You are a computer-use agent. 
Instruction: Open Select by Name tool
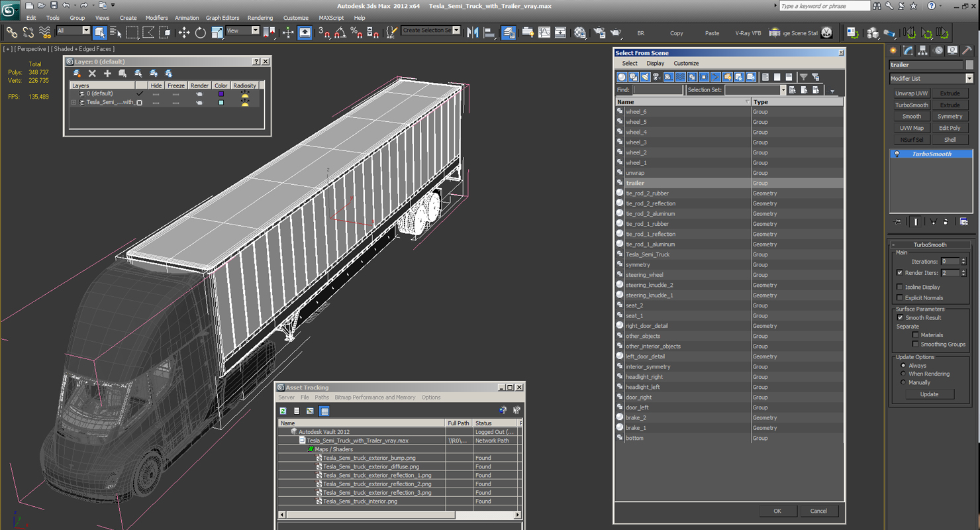pyautogui.click(x=115, y=32)
